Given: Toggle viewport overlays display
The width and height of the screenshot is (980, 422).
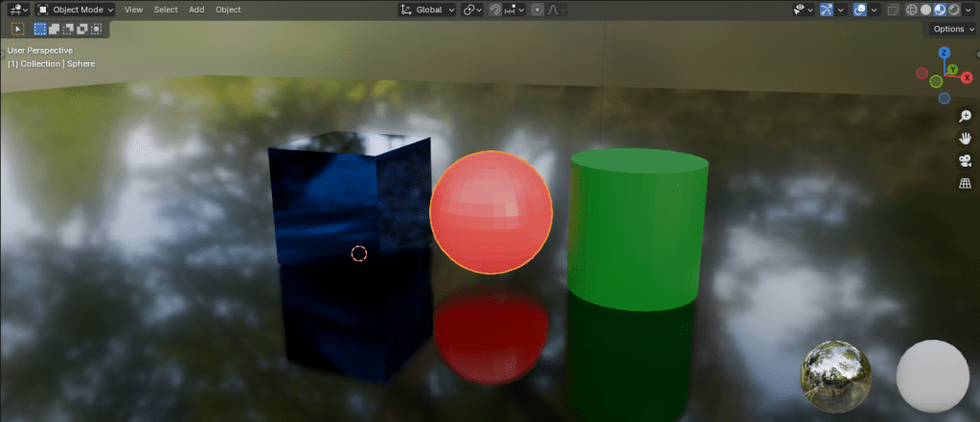Looking at the screenshot, I should (860, 10).
